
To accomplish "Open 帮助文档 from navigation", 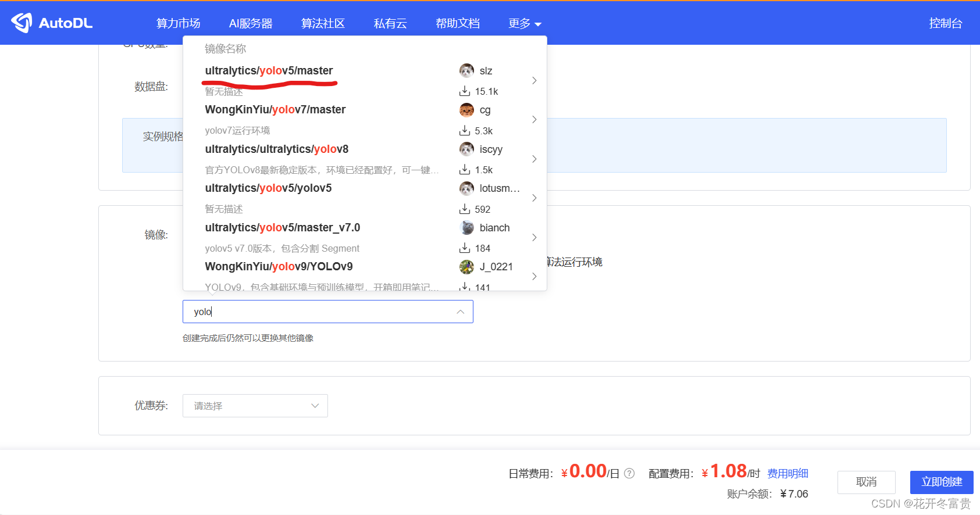I will [458, 23].
